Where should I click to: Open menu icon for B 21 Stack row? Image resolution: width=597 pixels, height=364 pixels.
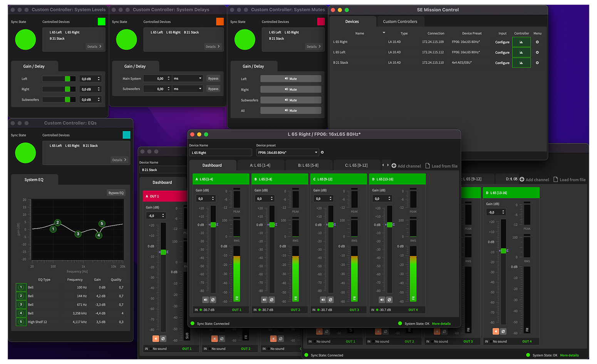pos(537,63)
